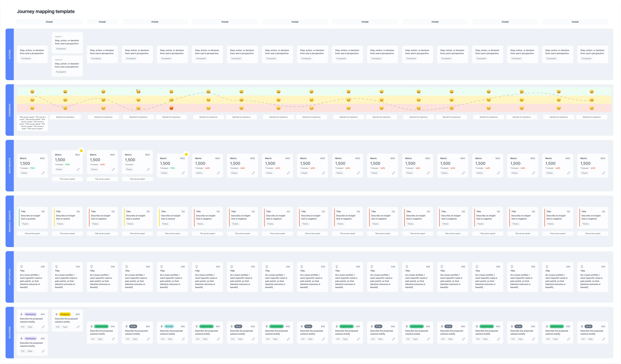
Task: Click the Touchpoint tag in the Variant 1 card
Action: [61, 49]
